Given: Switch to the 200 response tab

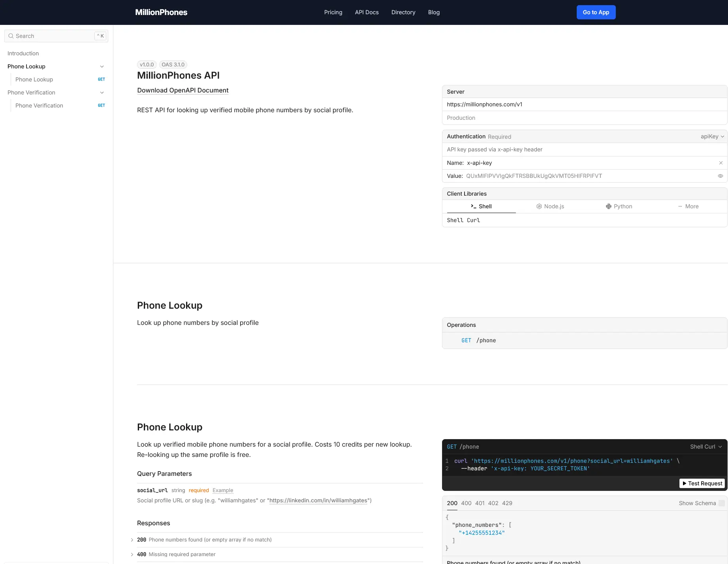Looking at the screenshot, I should [x=452, y=503].
